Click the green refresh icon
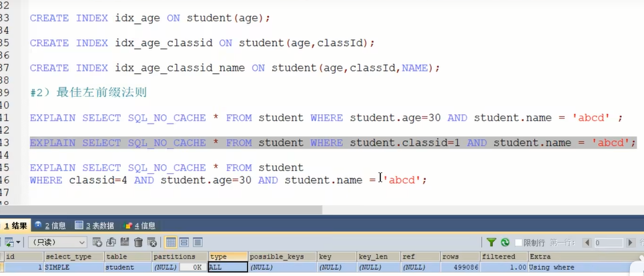Viewport: 644px width, 276px height. click(x=505, y=243)
